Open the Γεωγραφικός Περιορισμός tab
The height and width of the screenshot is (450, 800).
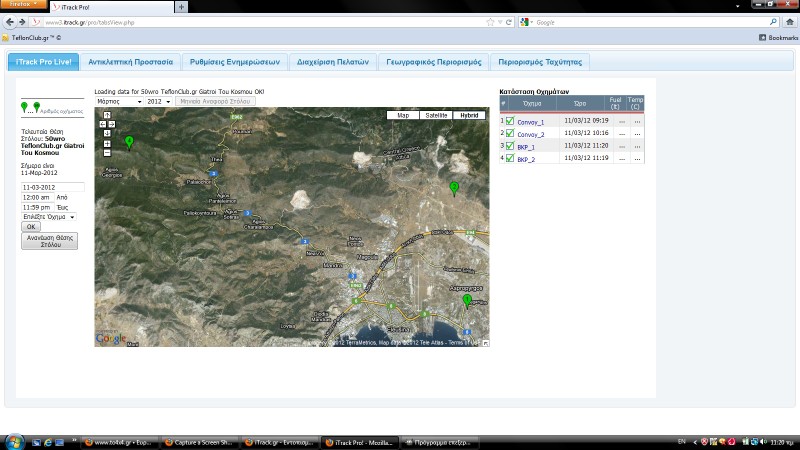pyautogui.click(x=434, y=62)
